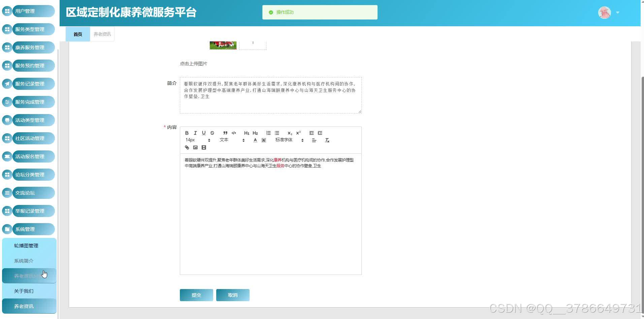Increase the paragraph indent
The height and width of the screenshot is (319, 644).
tap(320, 133)
